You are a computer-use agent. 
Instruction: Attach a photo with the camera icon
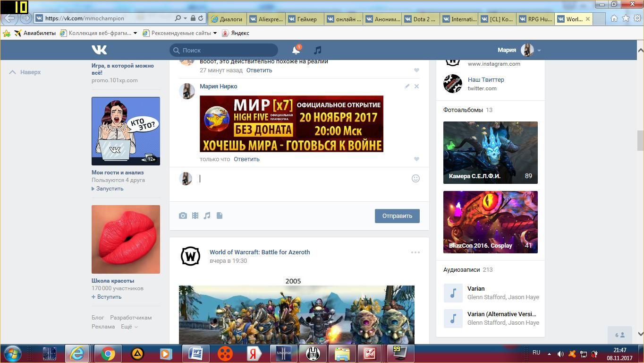click(183, 216)
